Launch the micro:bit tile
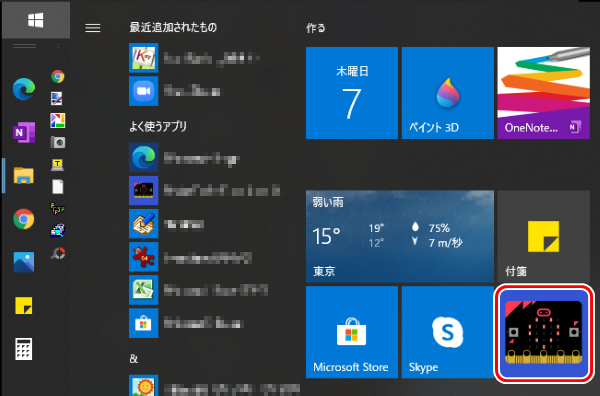This screenshot has width=600, height=396. [x=543, y=332]
